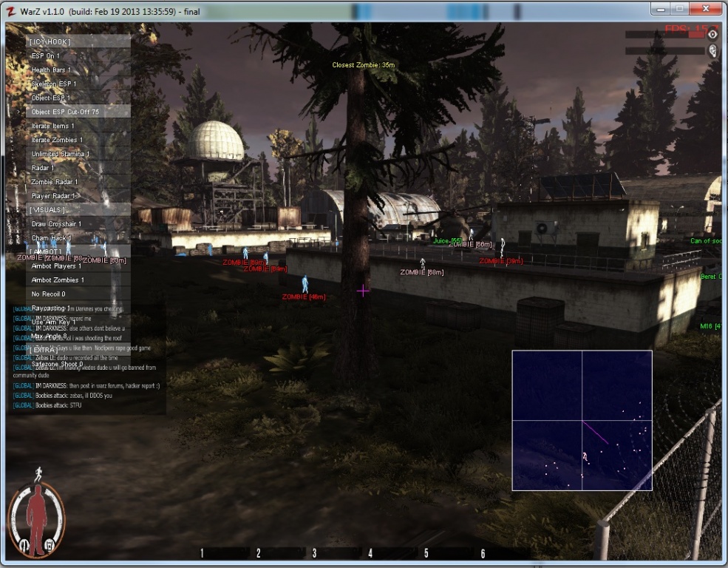Click the white zombie figure above ZOMBIE [39m]
This screenshot has width=728, height=568.
(502, 247)
